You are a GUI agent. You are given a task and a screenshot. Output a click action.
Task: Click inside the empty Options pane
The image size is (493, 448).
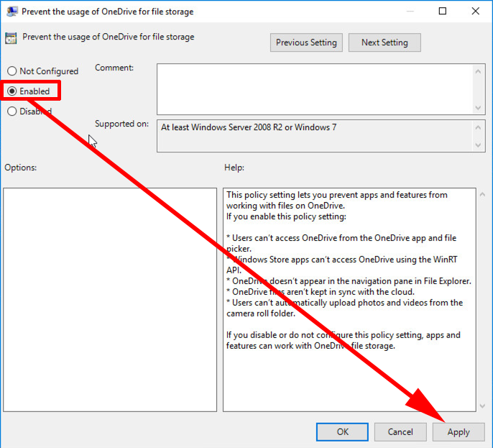[x=110, y=299]
